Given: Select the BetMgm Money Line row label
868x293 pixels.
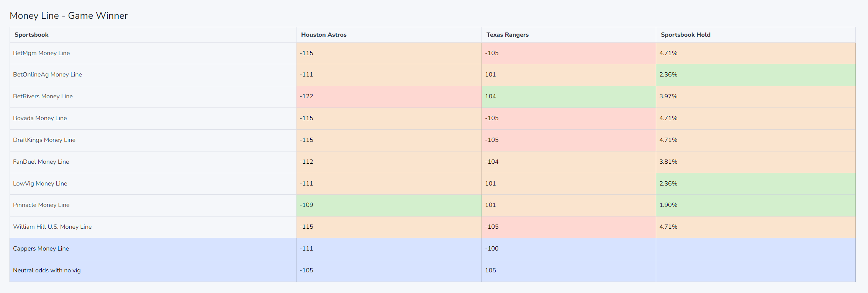Looking at the screenshot, I should tap(41, 53).
